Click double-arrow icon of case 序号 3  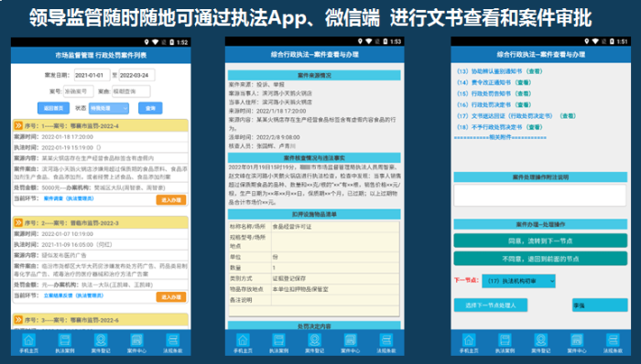(x=18, y=320)
